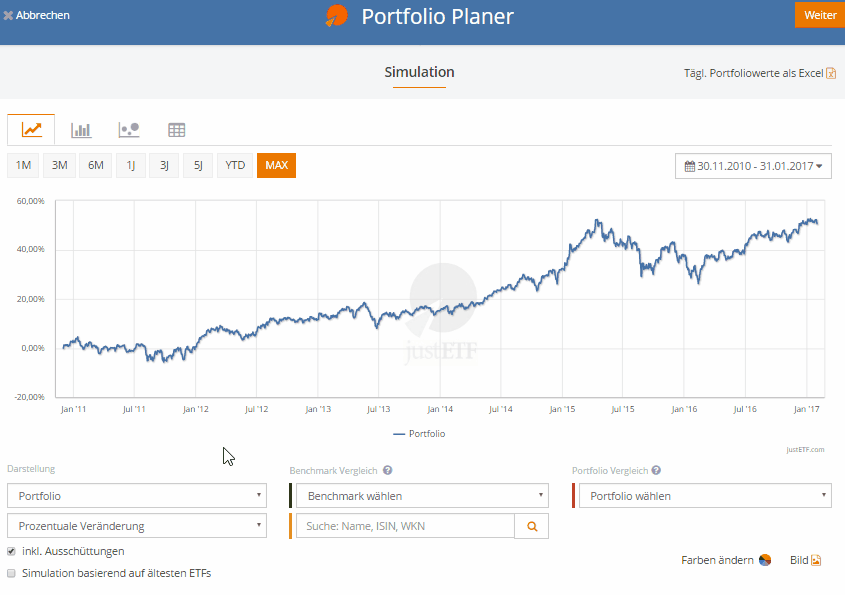The width and height of the screenshot is (845, 595).
Task: Click the Abbrechen link
Action: point(36,15)
